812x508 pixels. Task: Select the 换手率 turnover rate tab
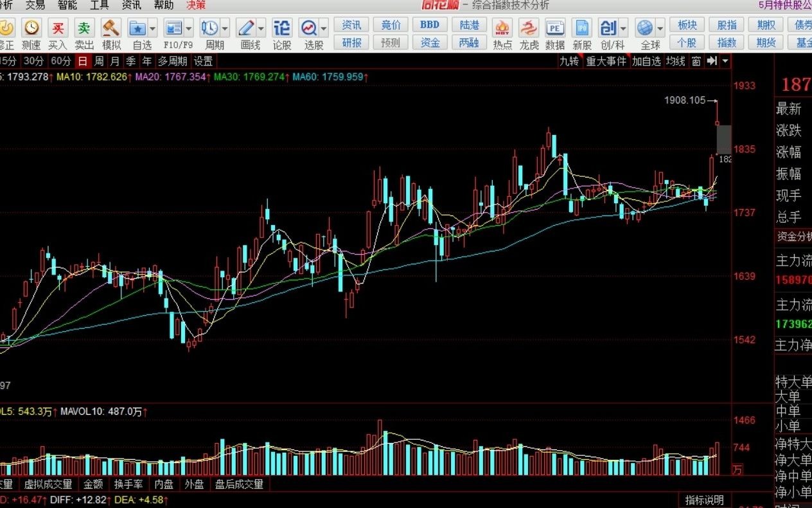coord(128,484)
